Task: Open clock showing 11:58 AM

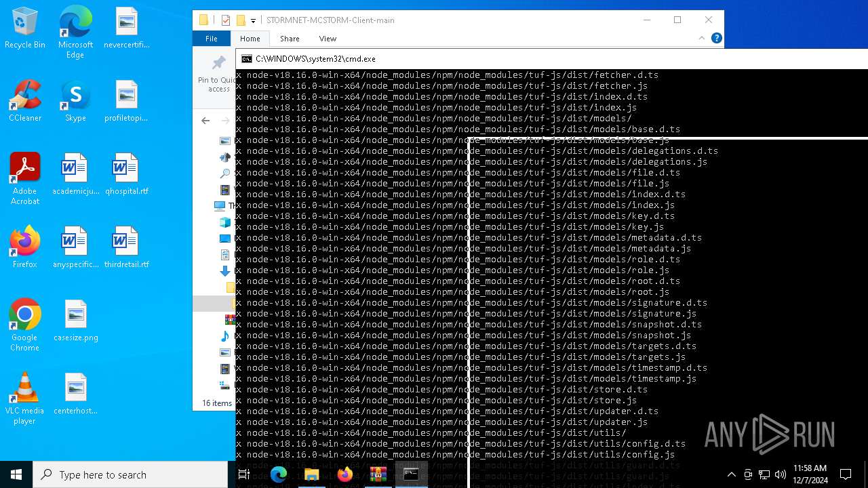Action: [809, 474]
